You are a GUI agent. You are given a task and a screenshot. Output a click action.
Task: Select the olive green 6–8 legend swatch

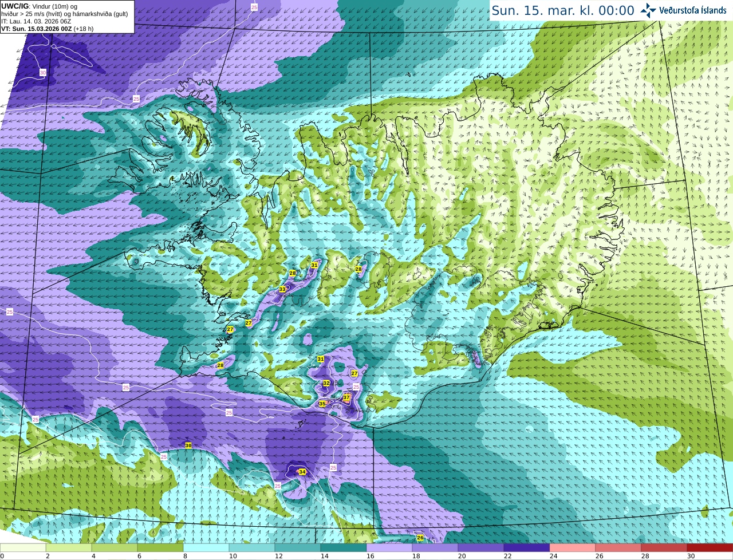[x=160, y=548]
